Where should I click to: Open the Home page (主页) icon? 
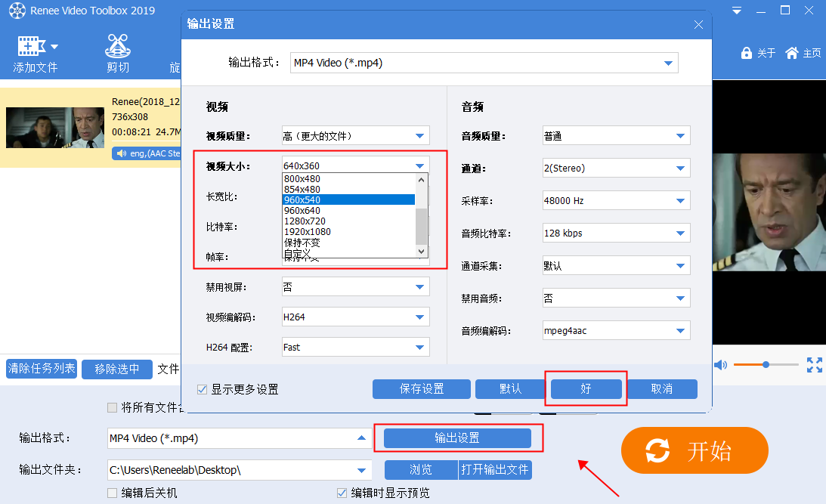[792, 53]
